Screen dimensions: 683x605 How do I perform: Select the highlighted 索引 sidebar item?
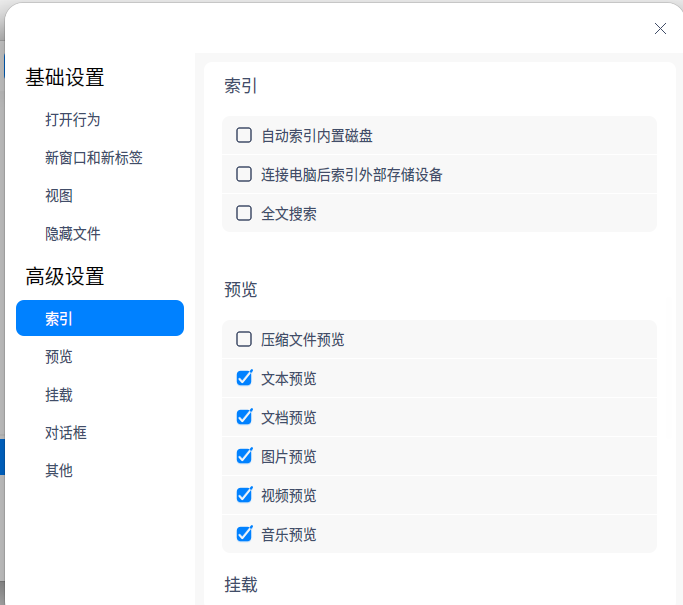coord(100,318)
